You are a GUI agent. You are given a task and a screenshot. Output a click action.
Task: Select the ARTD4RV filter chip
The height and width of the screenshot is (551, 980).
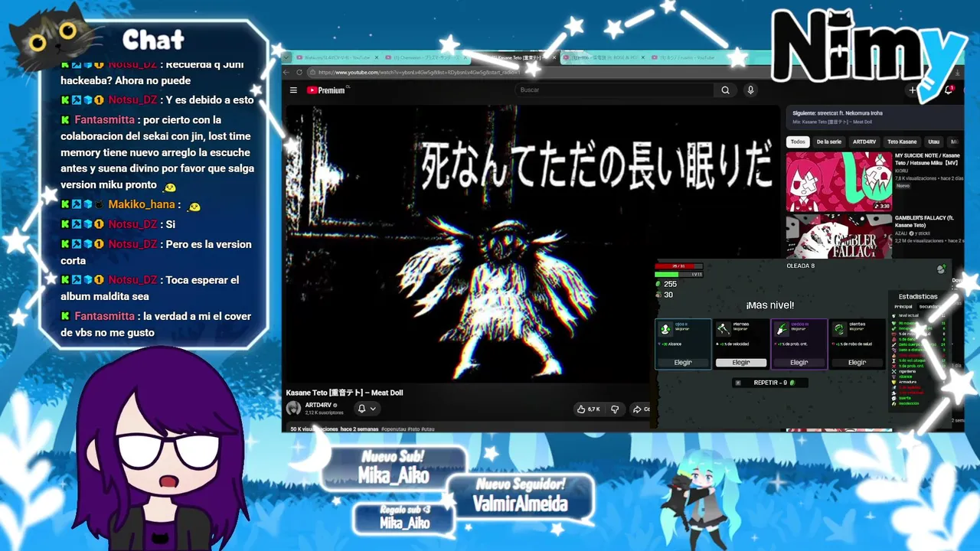tap(864, 142)
